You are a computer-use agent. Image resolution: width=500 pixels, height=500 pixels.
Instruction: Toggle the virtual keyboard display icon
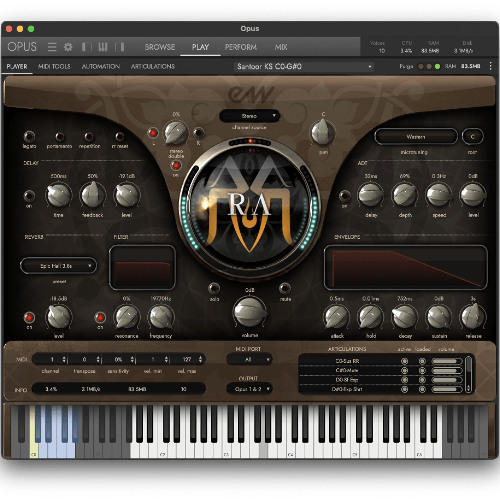click(103, 47)
